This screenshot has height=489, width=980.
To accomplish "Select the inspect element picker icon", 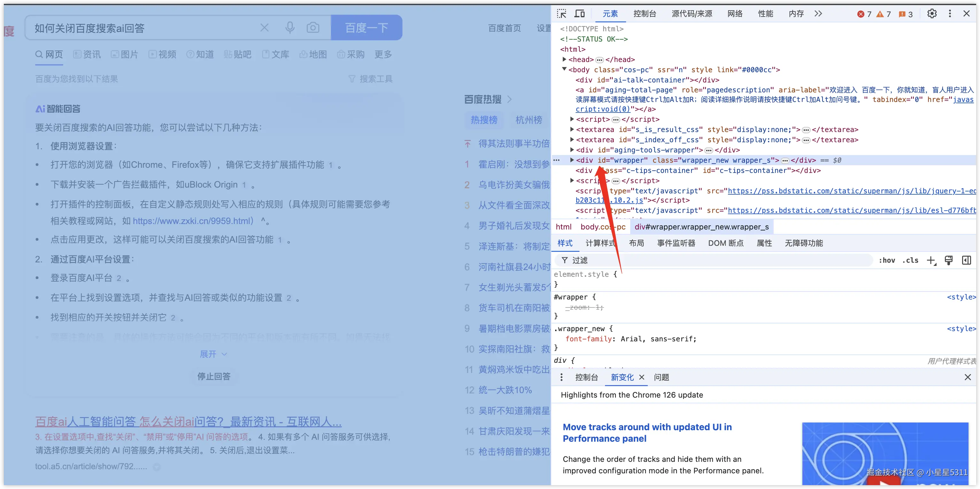I will tap(562, 14).
